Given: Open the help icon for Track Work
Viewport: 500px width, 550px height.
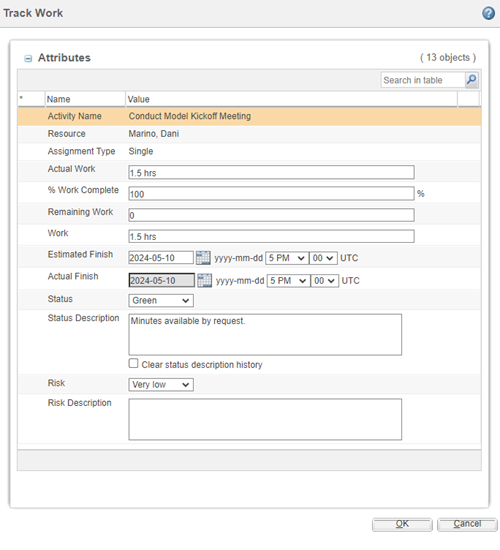Looking at the screenshot, I should pyautogui.click(x=488, y=13).
